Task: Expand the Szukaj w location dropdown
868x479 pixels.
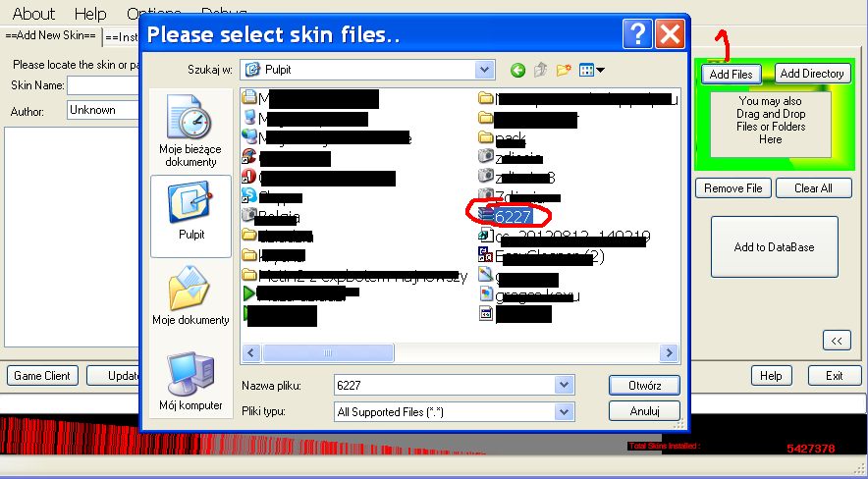Action: (x=484, y=70)
